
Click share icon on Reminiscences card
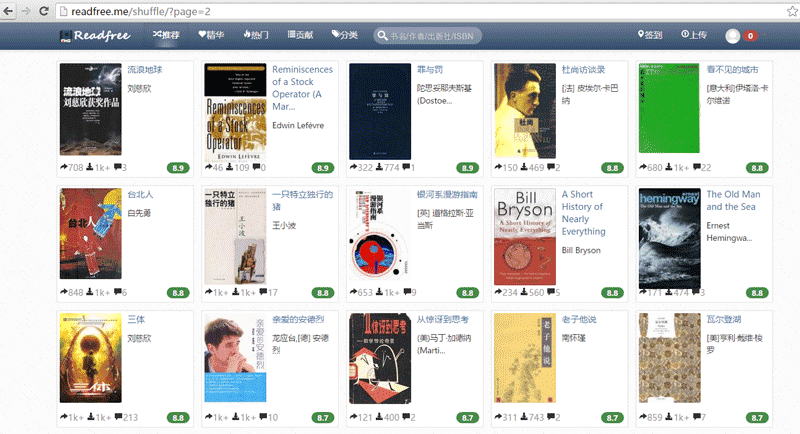coord(209,167)
